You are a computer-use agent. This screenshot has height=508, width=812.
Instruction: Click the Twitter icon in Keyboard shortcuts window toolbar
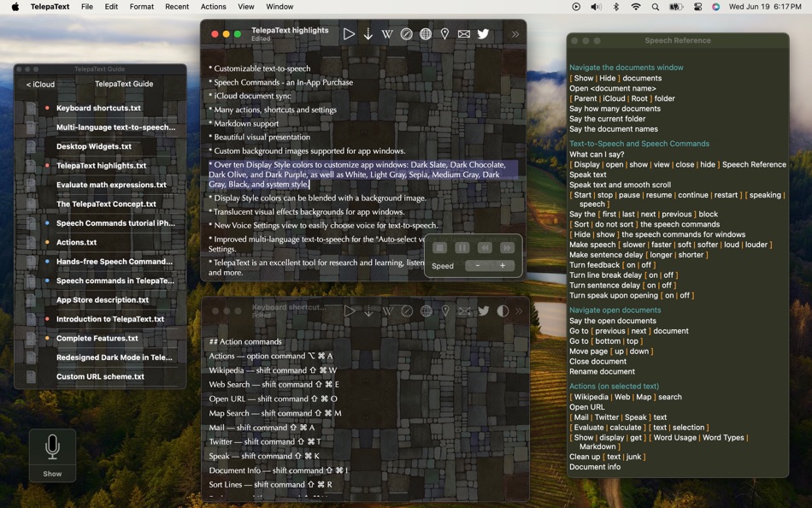tap(484, 311)
